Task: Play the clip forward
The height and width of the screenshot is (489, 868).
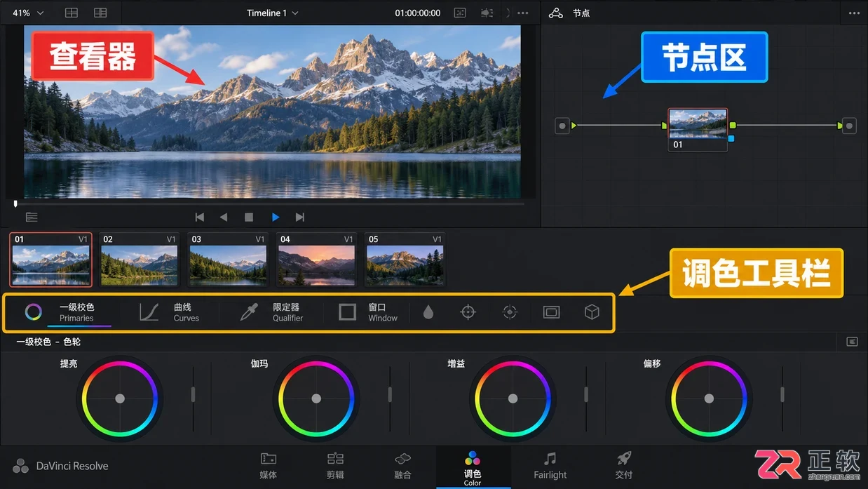Action: [x=276, y=217]
